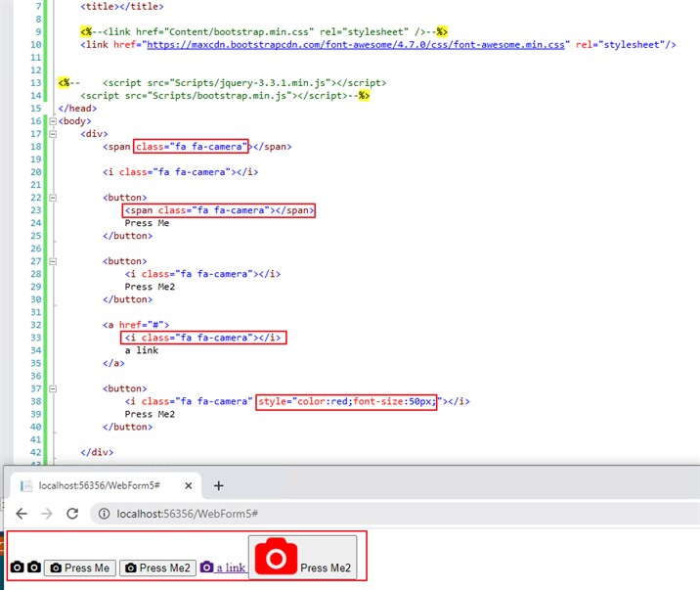Viewport: 700px width, 590px height.
Task: Collapse the button block on line 37
Action: [53, 388]
